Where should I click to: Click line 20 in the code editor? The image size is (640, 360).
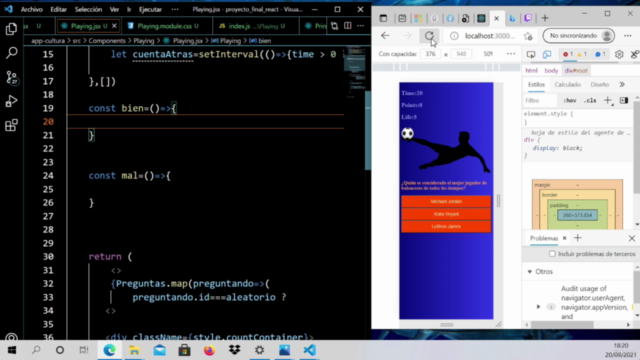(x=205, y=122)
